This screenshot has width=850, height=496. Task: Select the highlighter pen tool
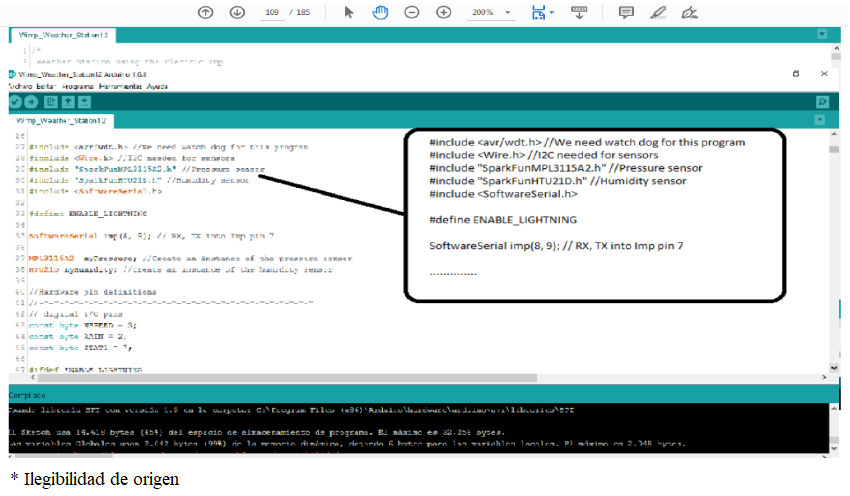coord(657,12)
